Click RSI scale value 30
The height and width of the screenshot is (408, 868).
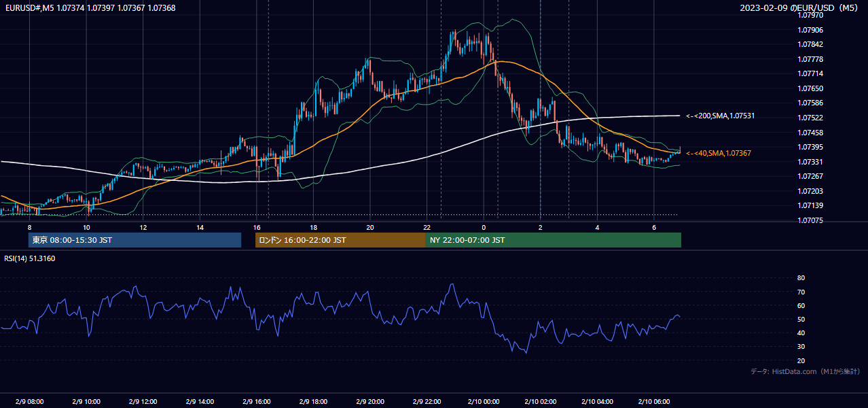(x=801, y=347)
